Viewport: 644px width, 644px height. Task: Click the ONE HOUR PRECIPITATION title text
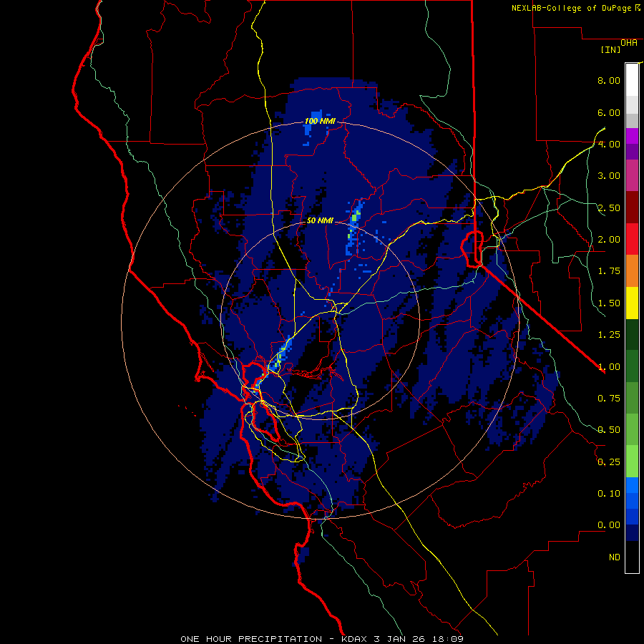tap(251, 639)
